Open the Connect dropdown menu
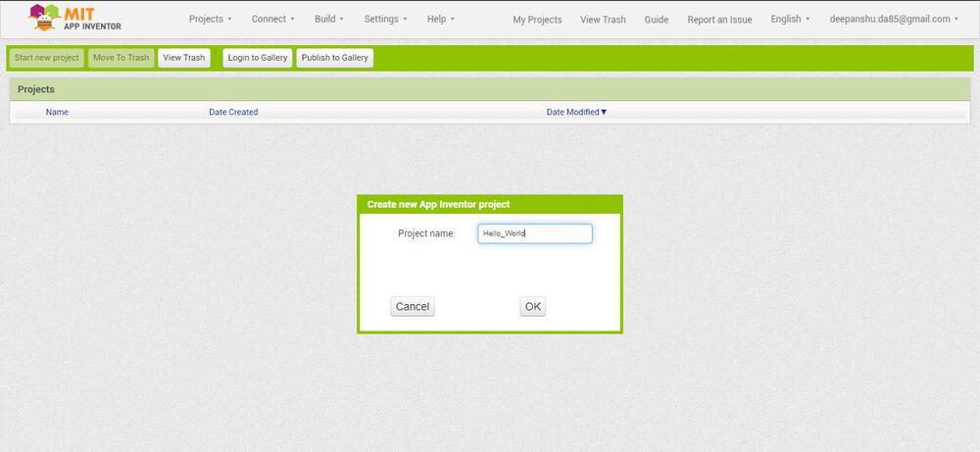The width and height of the screenshot is (980, 452). click(272, 20)
